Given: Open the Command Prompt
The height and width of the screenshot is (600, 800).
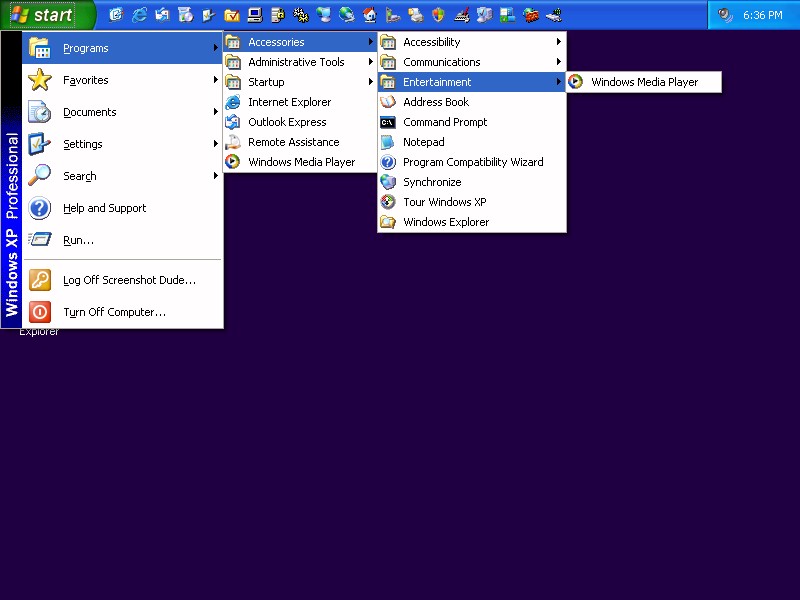Looking at the screenshot, I should [445, 122].
